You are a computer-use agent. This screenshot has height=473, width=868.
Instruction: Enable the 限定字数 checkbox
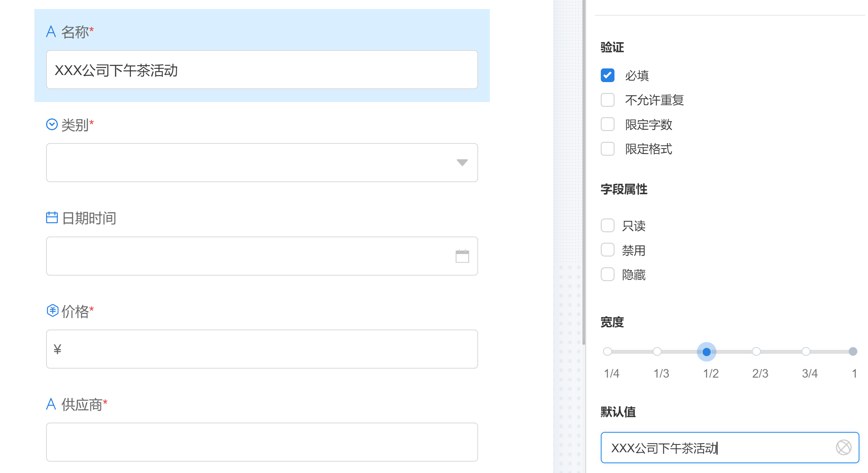click(x=607, y=124)
